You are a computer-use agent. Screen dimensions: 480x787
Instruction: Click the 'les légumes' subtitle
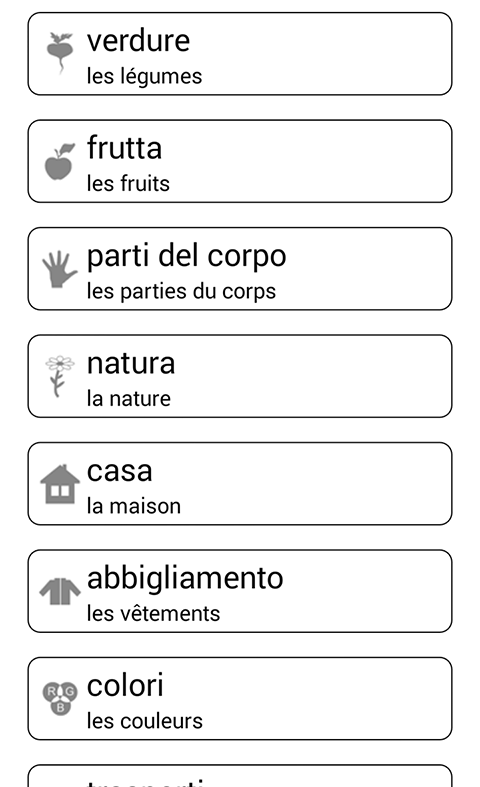point(144,77)
